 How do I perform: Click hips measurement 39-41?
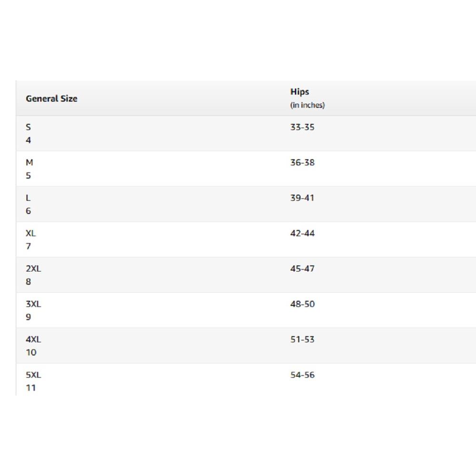(302, 198)
